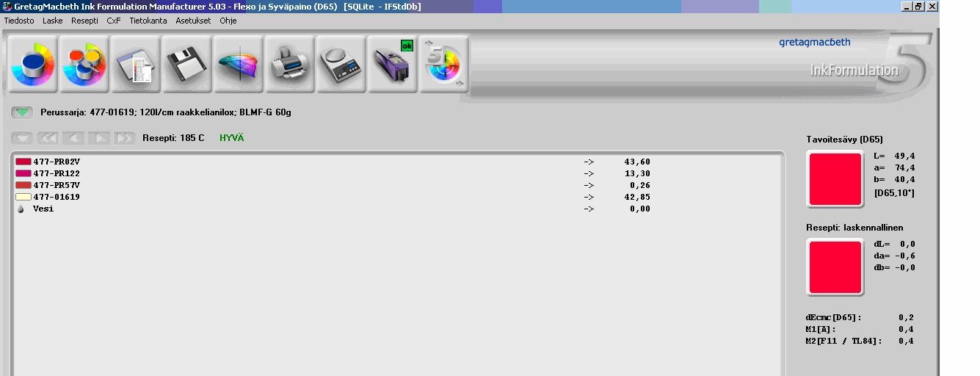This screenshot has width=980, height=376.
Task: Minimize the Ink Formulation window
Action: point(907,6)
